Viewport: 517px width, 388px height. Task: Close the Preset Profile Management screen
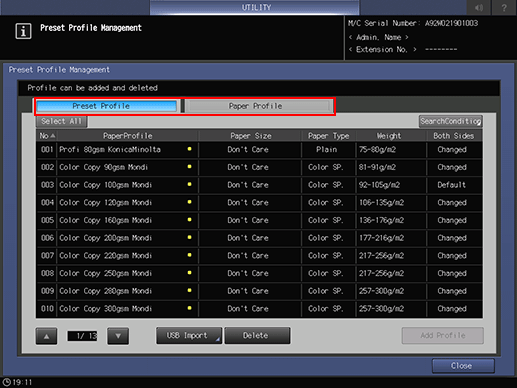point(463,366)
